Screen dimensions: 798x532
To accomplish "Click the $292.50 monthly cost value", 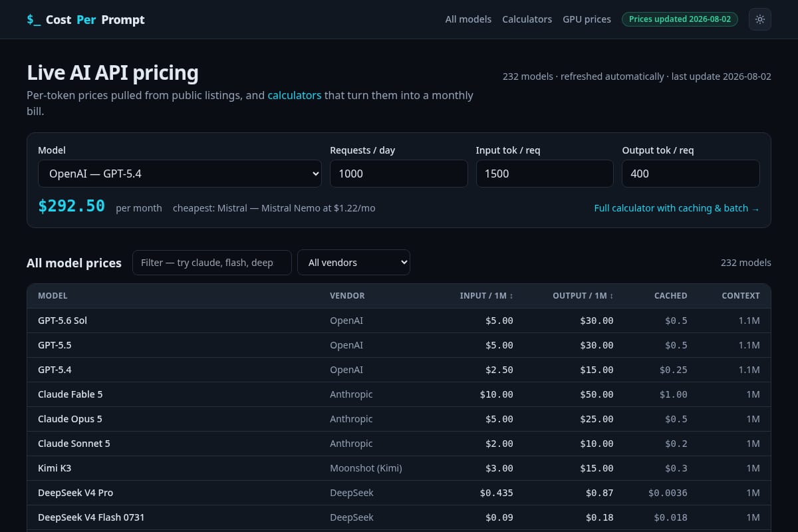I will click(x=71, y=206).
